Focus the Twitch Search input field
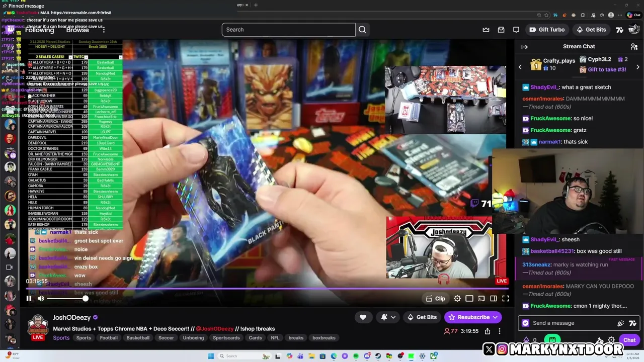This screenshot has width=644, height=362. pos(288,30)
